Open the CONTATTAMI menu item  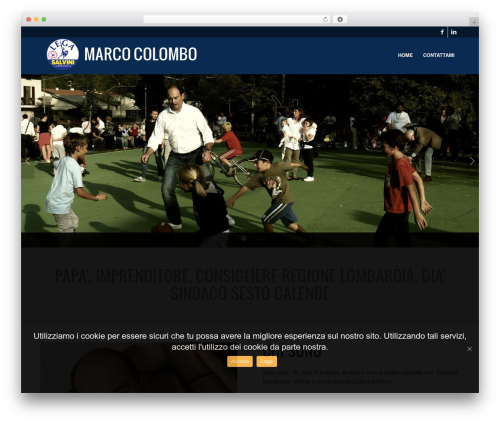point(438,55)
